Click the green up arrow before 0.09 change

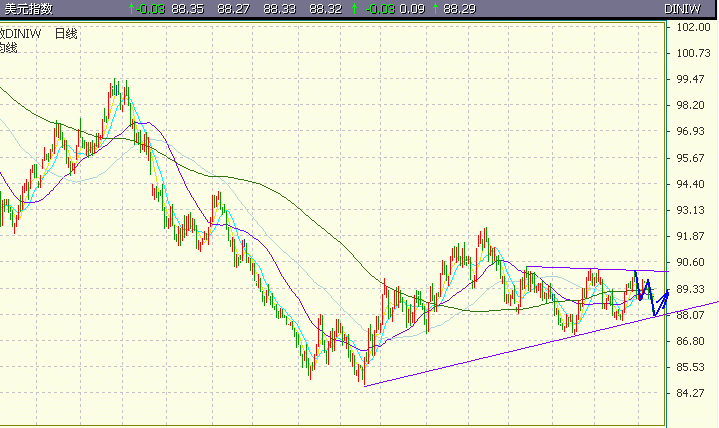pos(354,9)
